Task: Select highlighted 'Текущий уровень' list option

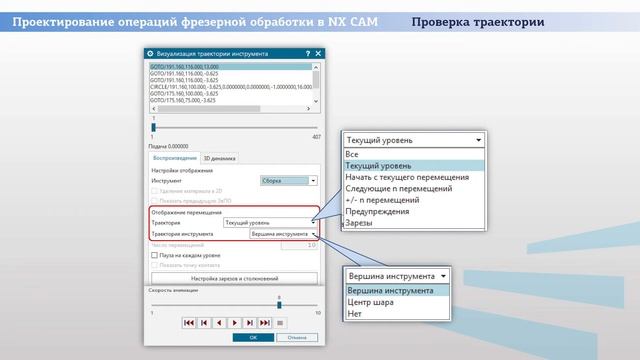Action: pos(413,166)
